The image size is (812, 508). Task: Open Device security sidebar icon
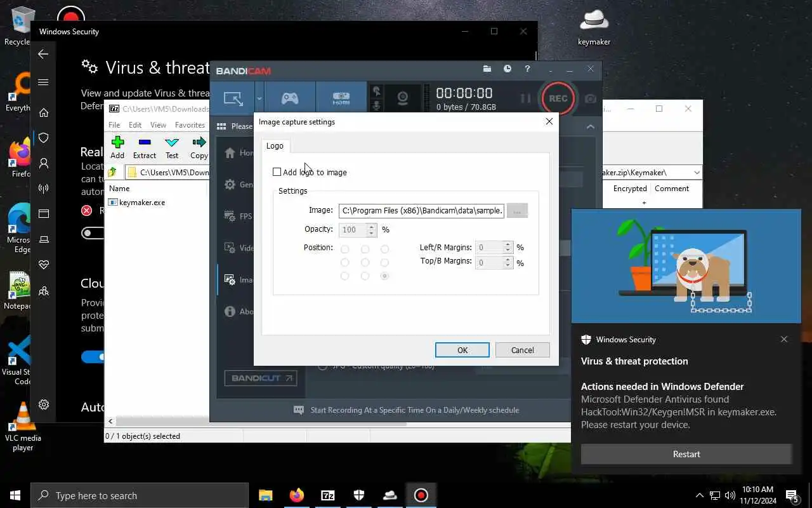tap(44, 239)
